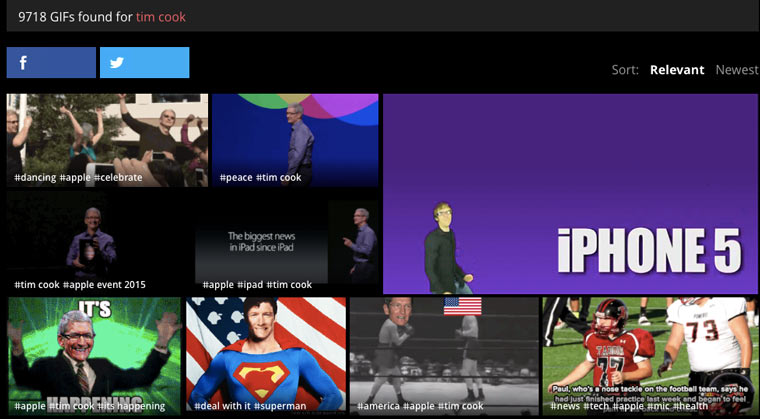This screenshot has height=419, width=760.
Task: Click the #deal with it hashtag
Action: pyautogui.click(x=222, y=406)
